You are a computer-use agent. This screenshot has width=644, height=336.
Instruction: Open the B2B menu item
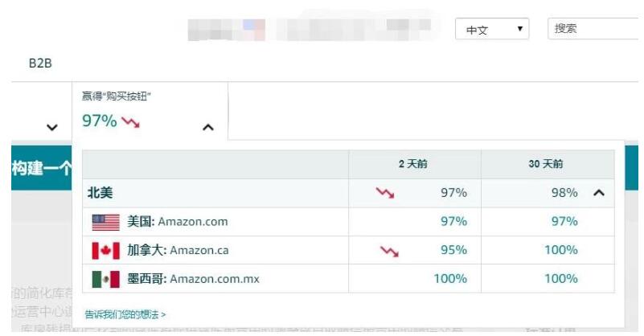click(40, 64)
